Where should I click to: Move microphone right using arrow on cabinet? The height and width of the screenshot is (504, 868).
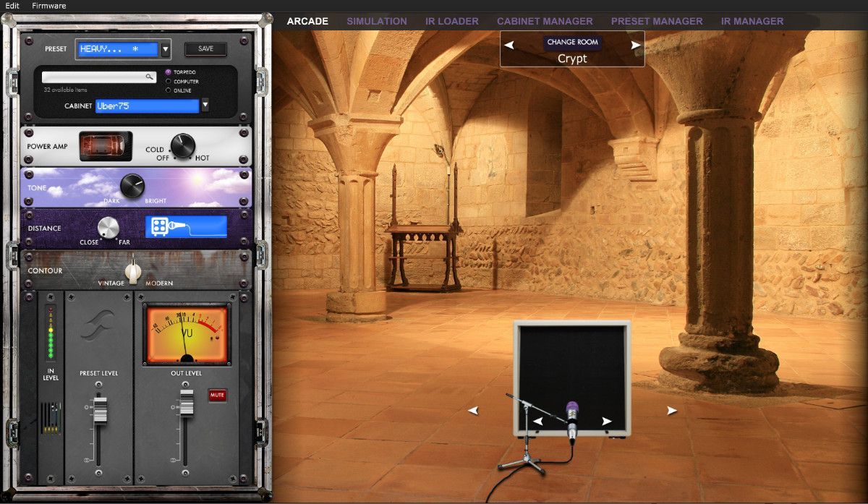click(607, 421)
